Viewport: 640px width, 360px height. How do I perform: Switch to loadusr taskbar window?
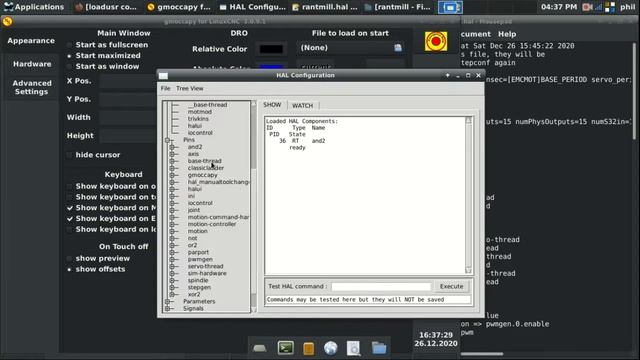tap(106, 7)
